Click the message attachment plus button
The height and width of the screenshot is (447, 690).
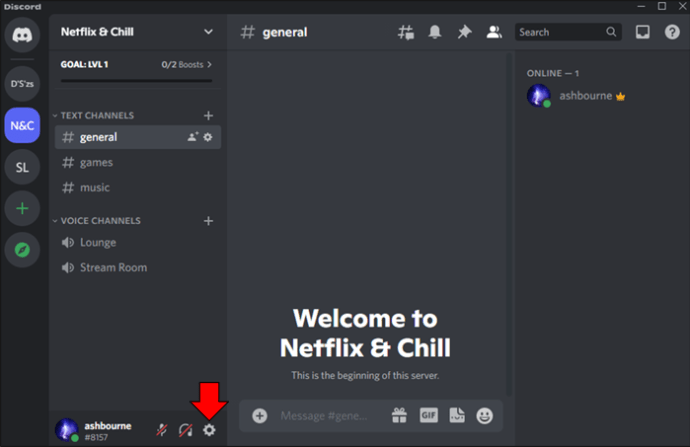260,416
